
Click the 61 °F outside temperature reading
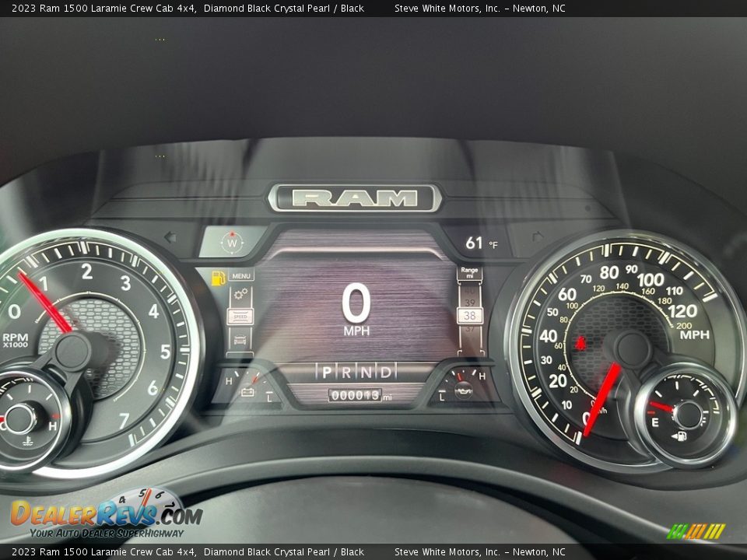point(481,243)
